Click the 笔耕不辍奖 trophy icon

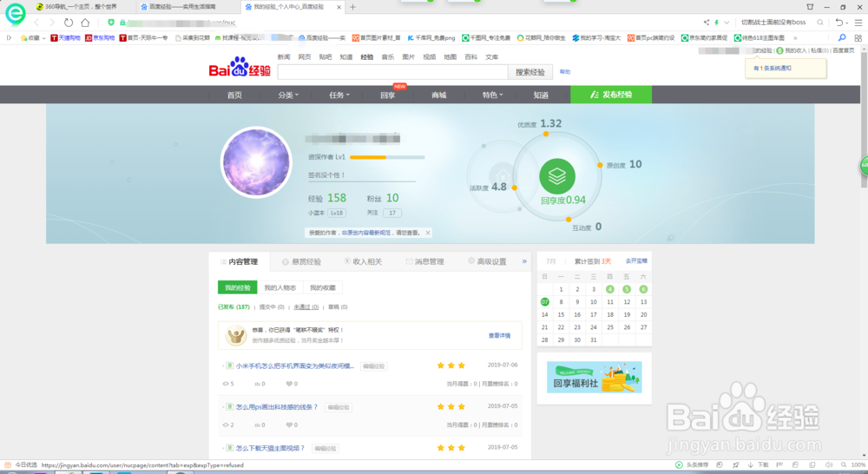pyautogui.click(x=236, y=335)
